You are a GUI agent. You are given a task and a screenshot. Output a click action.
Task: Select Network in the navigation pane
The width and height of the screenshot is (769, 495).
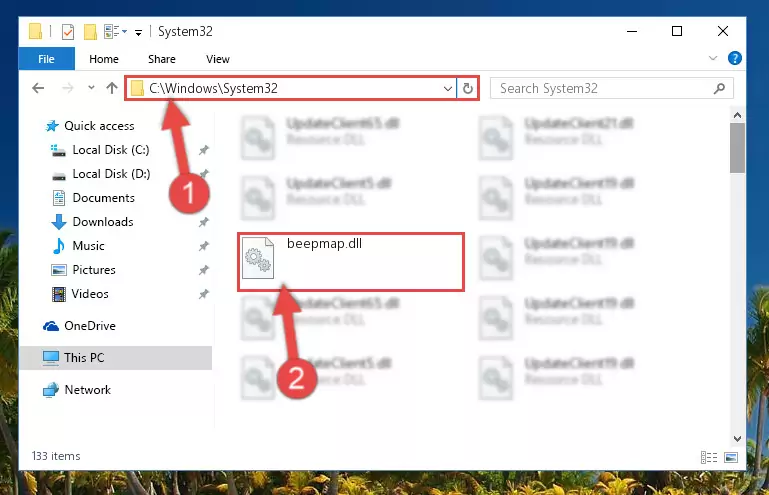tap(87, 390)
